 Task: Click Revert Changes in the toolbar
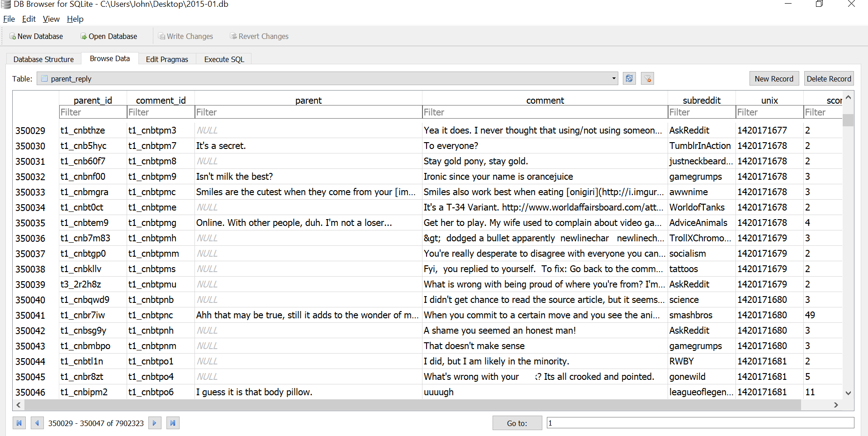(x=259, y=36)
